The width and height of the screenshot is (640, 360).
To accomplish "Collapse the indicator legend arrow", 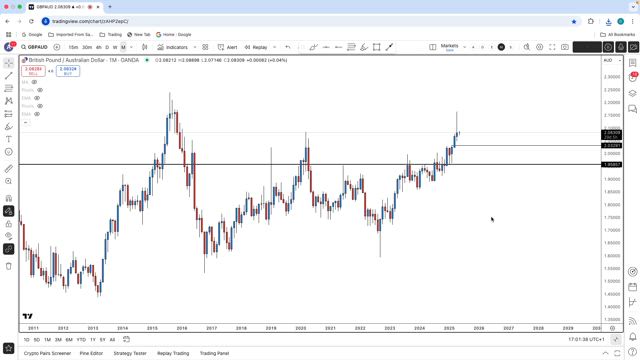I will click(26, 122).
